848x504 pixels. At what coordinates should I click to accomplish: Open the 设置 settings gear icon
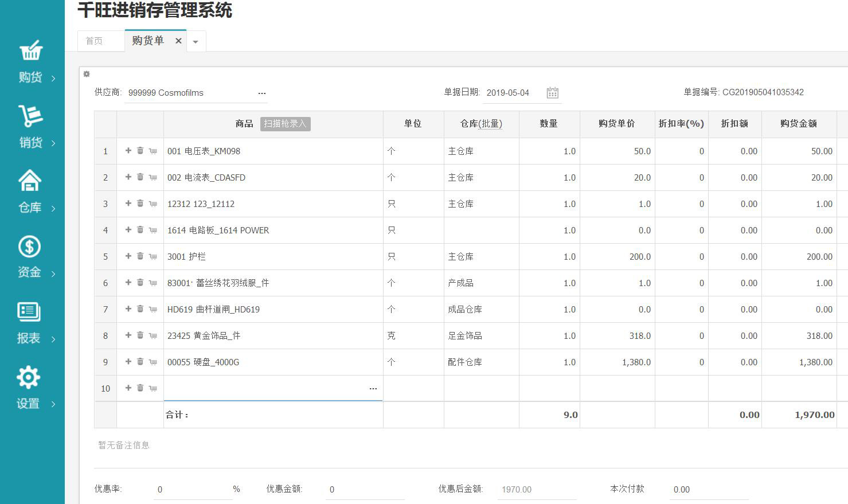point(29,377)
